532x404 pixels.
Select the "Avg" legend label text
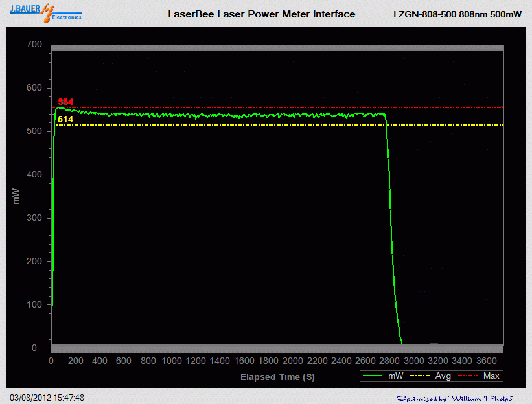(x=443, y=376)
